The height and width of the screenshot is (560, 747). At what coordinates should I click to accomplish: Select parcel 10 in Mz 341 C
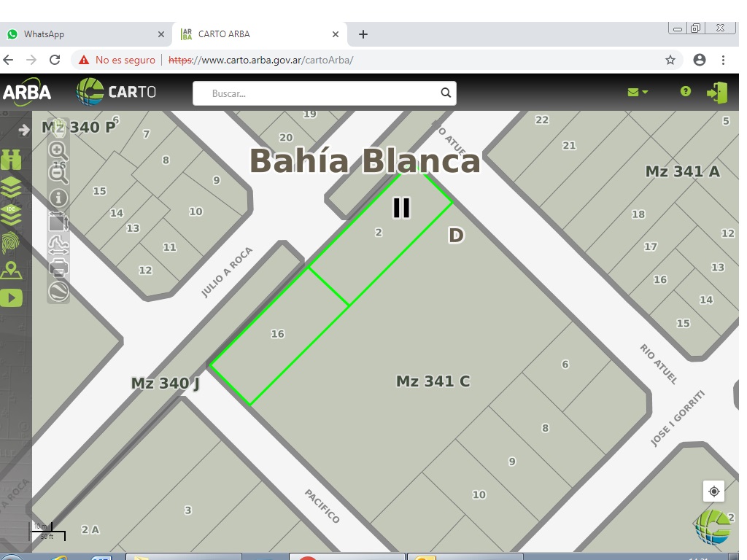(479, 495)
